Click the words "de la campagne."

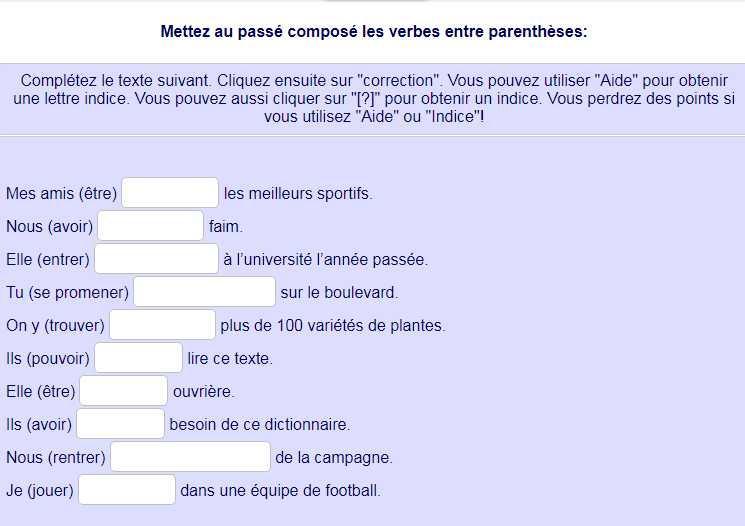coord(334,458)
